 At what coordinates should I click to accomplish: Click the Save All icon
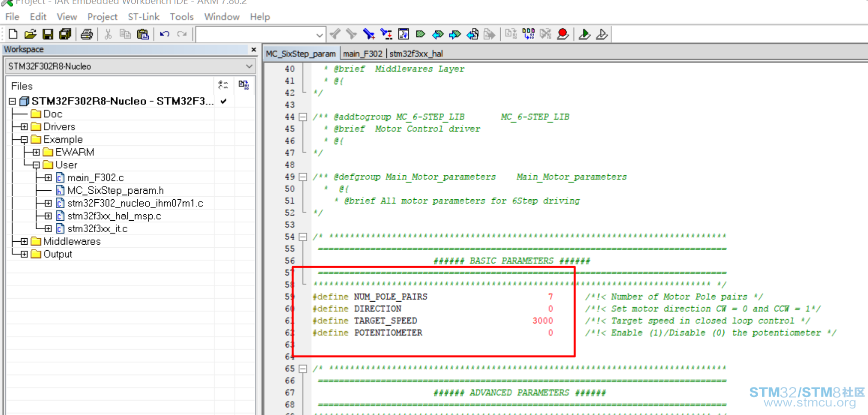tap(65, 34)
